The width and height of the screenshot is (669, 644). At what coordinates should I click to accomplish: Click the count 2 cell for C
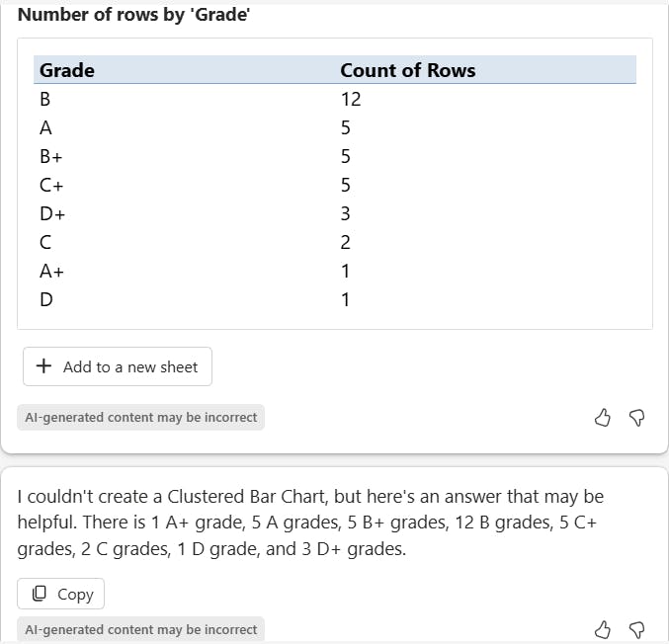346,242
